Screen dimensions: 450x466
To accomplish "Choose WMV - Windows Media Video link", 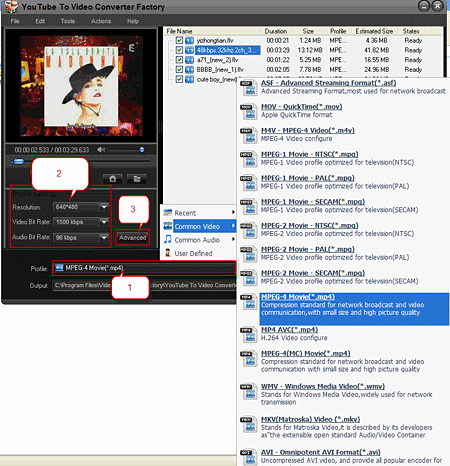I will coord(323,386).
